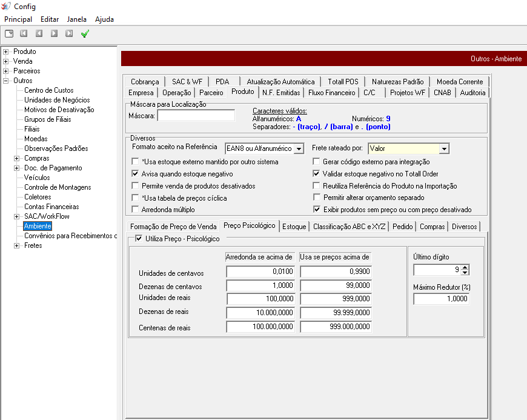The image size is (527, 420).
Task: Open the Editar menu
Action: pyautogui.click(x=50, y=19)
